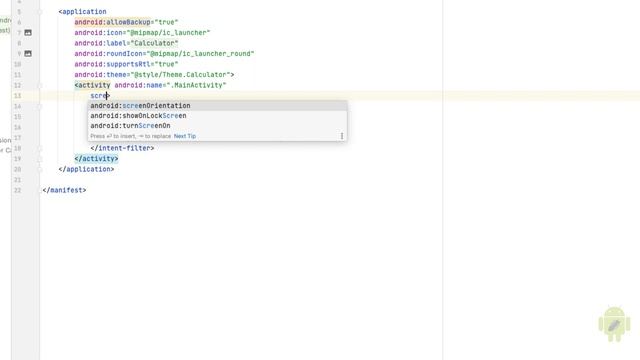The width and height of the screenshot is (640, 360).
Task: Click the Next Tip link
Action: pos(185,136)
